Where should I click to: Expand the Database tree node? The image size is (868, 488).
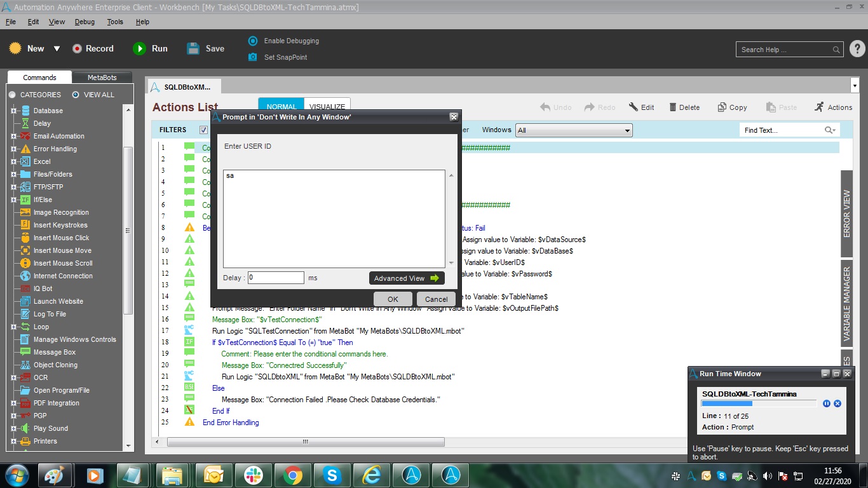(x=13, y=111)
